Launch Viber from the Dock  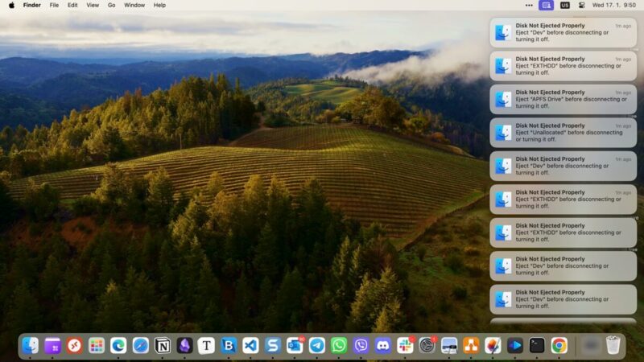[361, 346]
